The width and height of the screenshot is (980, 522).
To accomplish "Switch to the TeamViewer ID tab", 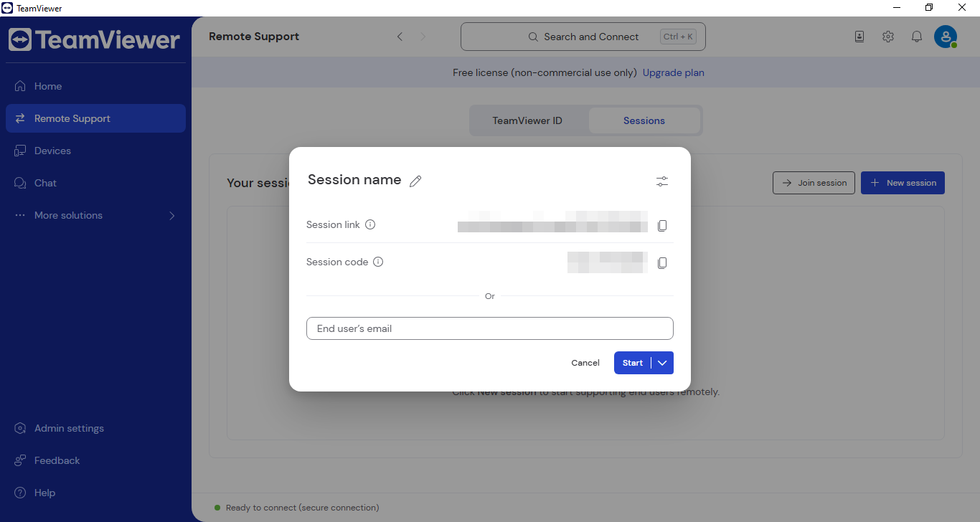I will 527,120.
